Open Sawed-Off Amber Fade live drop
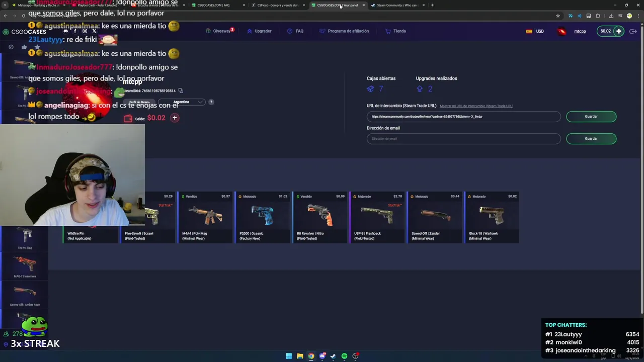 click(x=25, y=295)
